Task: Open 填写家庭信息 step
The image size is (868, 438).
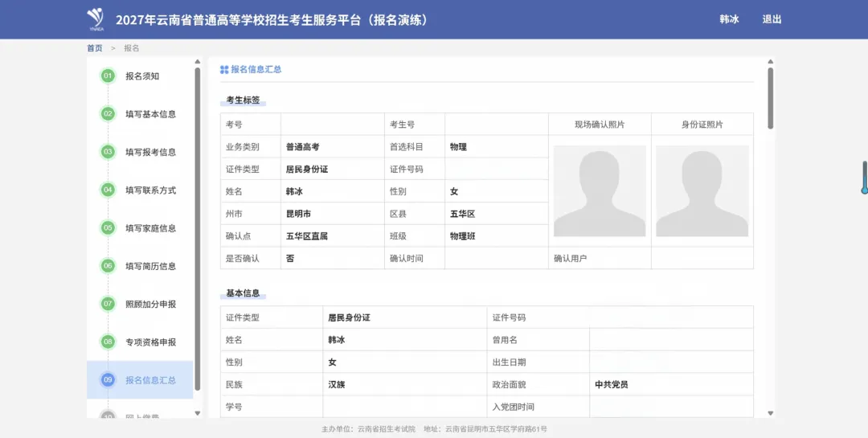Action: (150, 227)
